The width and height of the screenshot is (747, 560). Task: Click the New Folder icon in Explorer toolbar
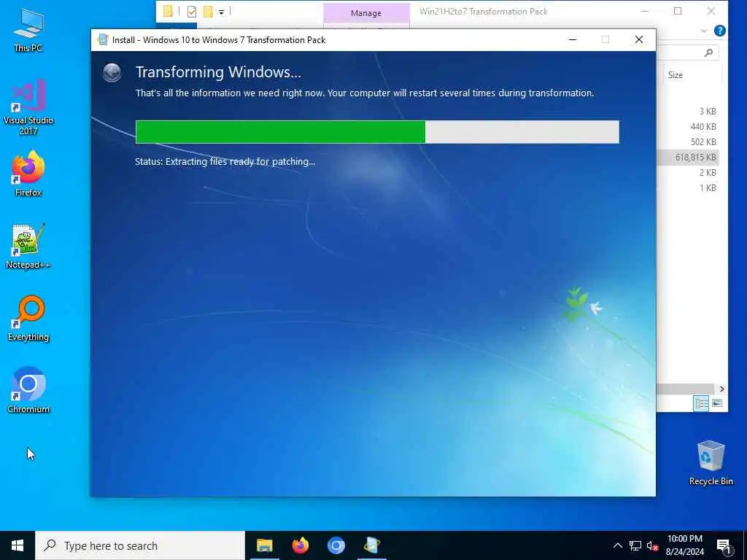[208, 12]
